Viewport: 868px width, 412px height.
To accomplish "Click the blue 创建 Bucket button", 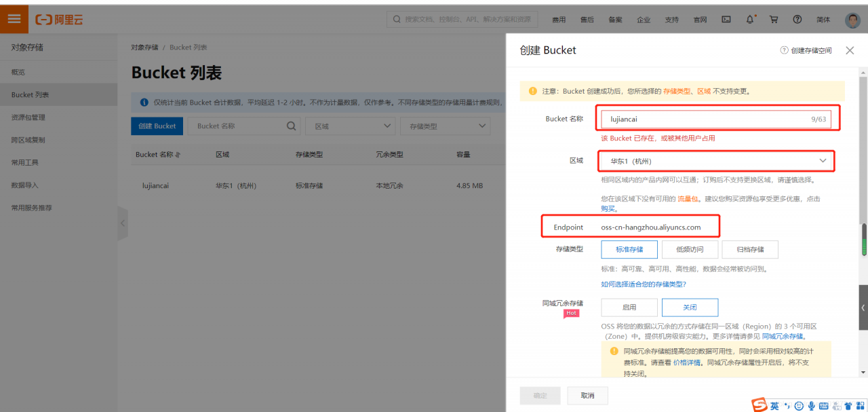I will [x=157, y=126].
